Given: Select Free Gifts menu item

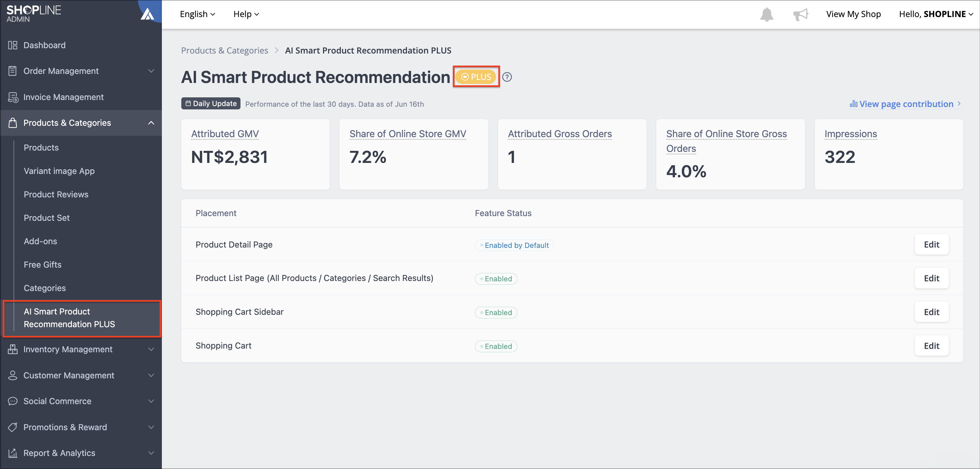Looking at the screenshot, I should [x=42, y=265].
